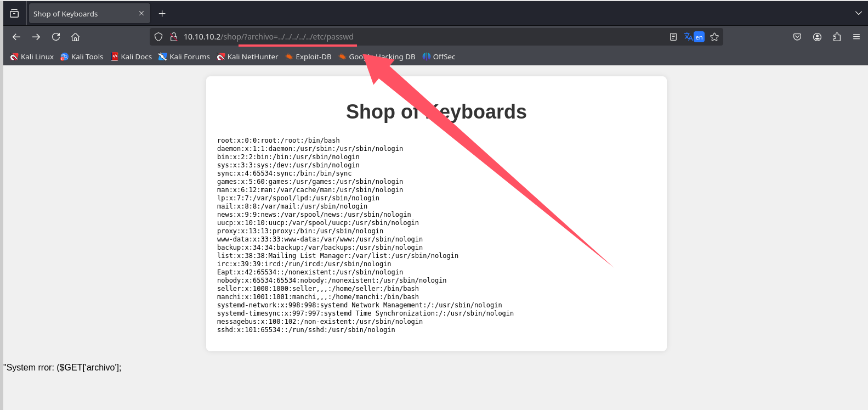Open the OffSec bookmark
The image size is (868, 410).
(439, 57)
